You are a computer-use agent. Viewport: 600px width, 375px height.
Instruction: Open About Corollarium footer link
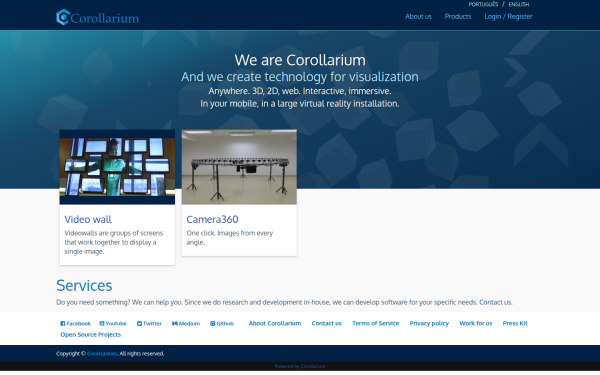[x=275, y=323]
